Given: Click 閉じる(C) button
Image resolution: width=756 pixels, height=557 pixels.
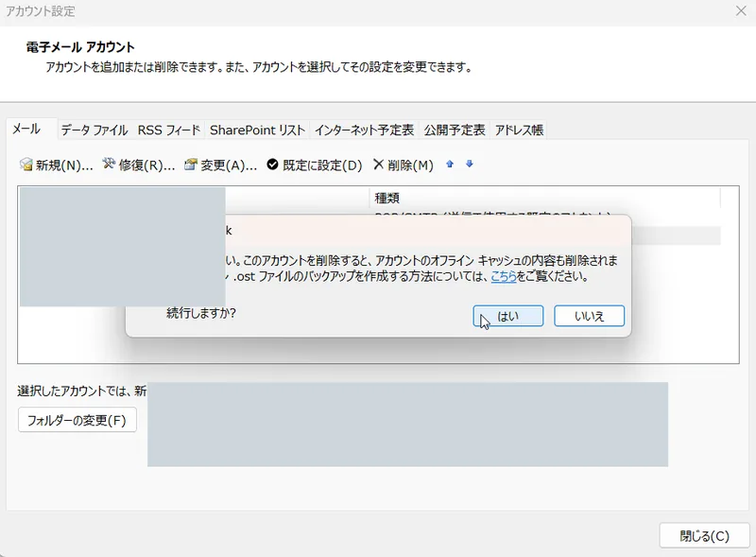Looking at the screenshot, I should pyautogui.click(x=704, y=536).
